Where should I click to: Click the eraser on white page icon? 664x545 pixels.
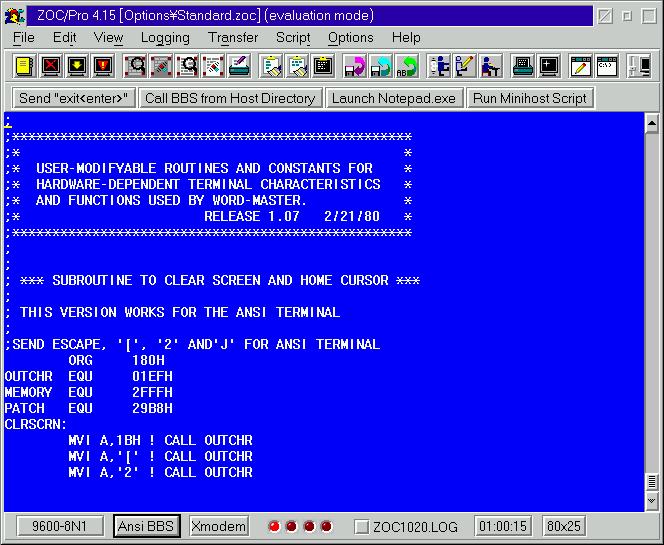(213, 66)
